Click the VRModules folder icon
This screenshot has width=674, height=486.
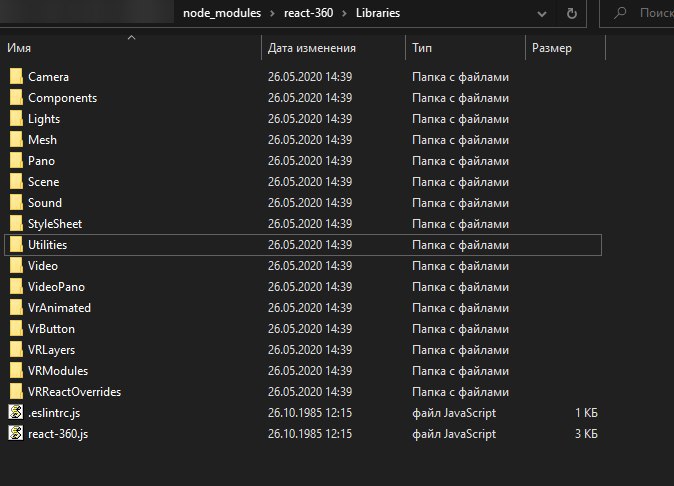16,370
